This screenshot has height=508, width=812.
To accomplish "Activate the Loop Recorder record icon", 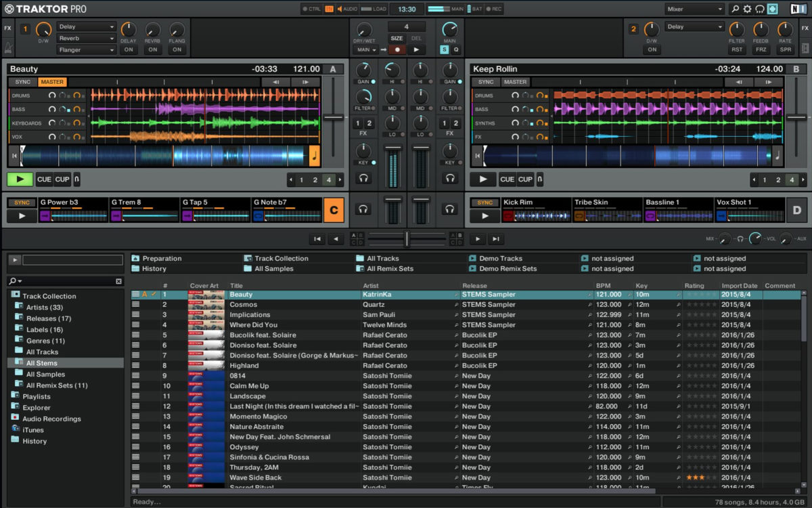I will [397, 49].
